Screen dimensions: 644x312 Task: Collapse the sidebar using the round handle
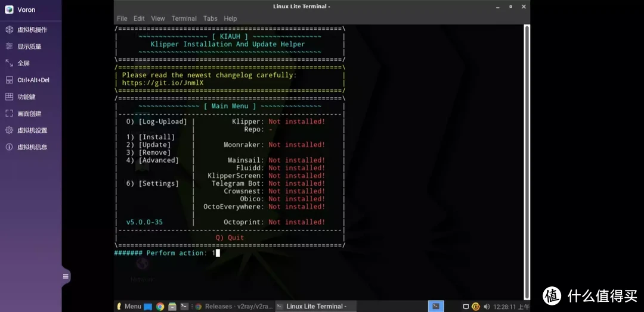click(x=66, y=276)
